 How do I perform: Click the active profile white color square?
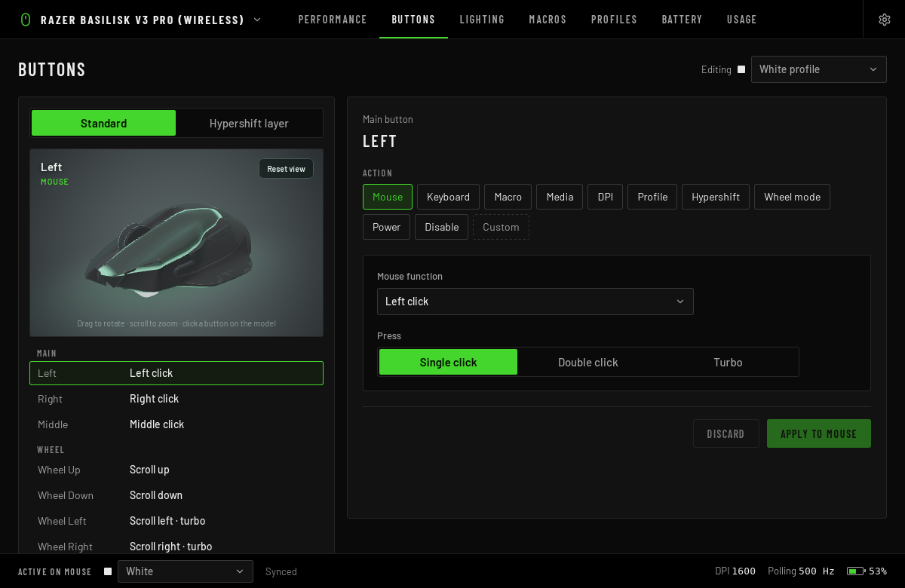[108, 571]
